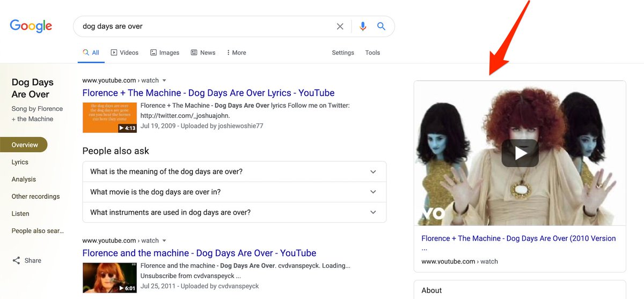Open search Settings
This screenshot has width=644, height=299.
click(343, 53)
